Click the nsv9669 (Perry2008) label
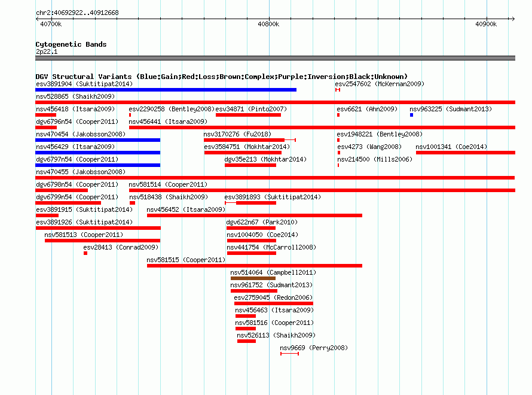The width and height of the screenshot is (532, 395). click(314, 348)
